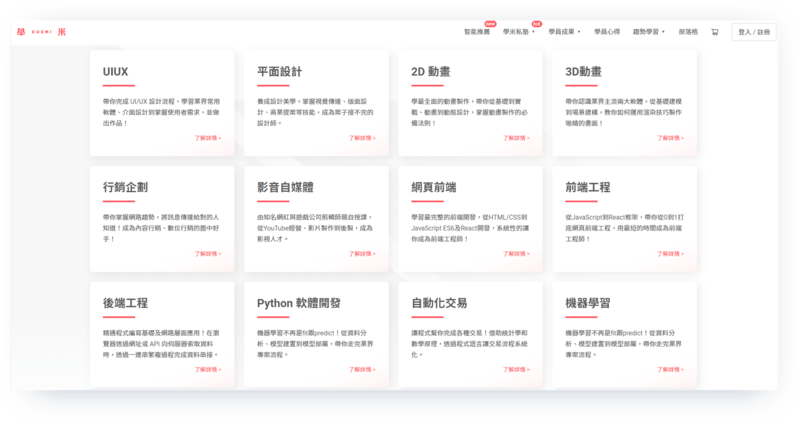
Task: Open the 前端工程 course card heading
Action: [x=587, y=187]
